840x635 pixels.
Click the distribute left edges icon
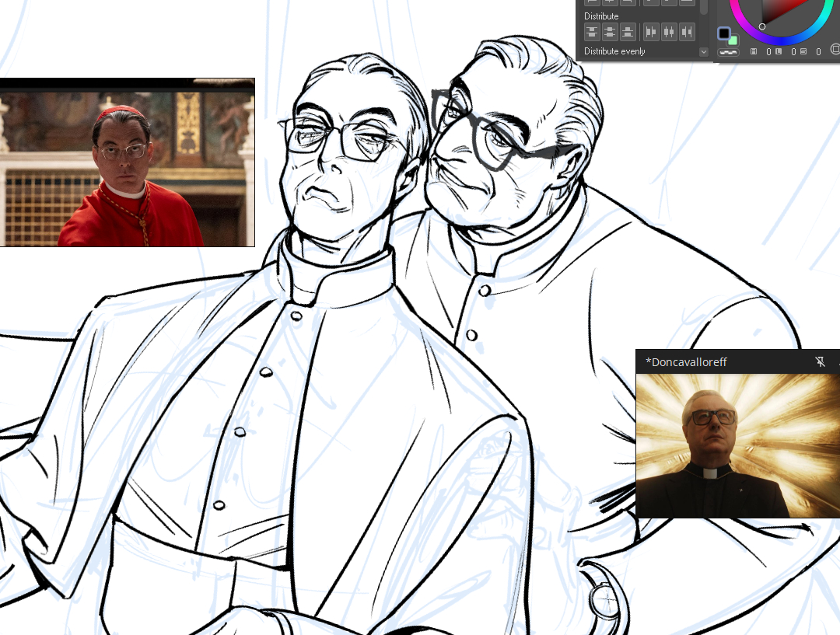[x=651, y=32]
